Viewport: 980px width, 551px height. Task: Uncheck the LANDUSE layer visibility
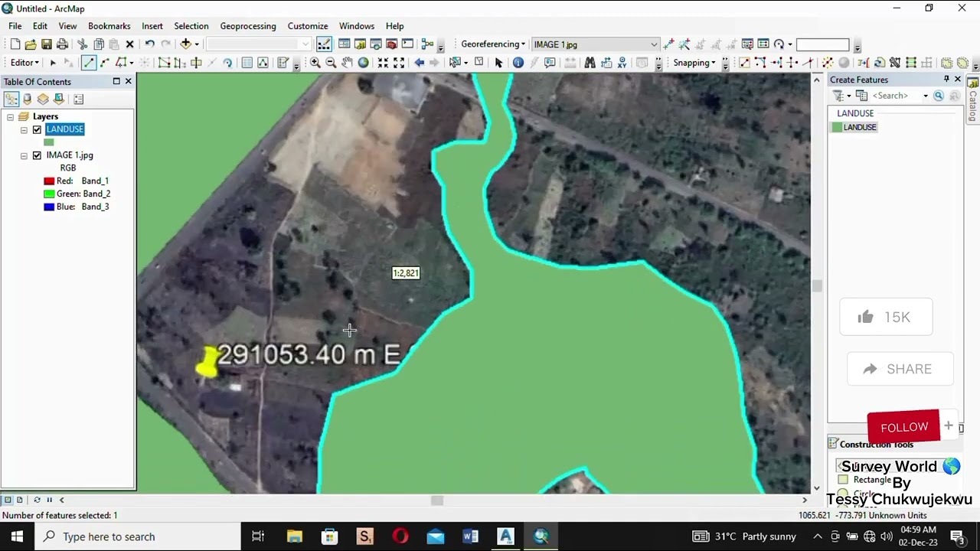(x=37, y=129)
